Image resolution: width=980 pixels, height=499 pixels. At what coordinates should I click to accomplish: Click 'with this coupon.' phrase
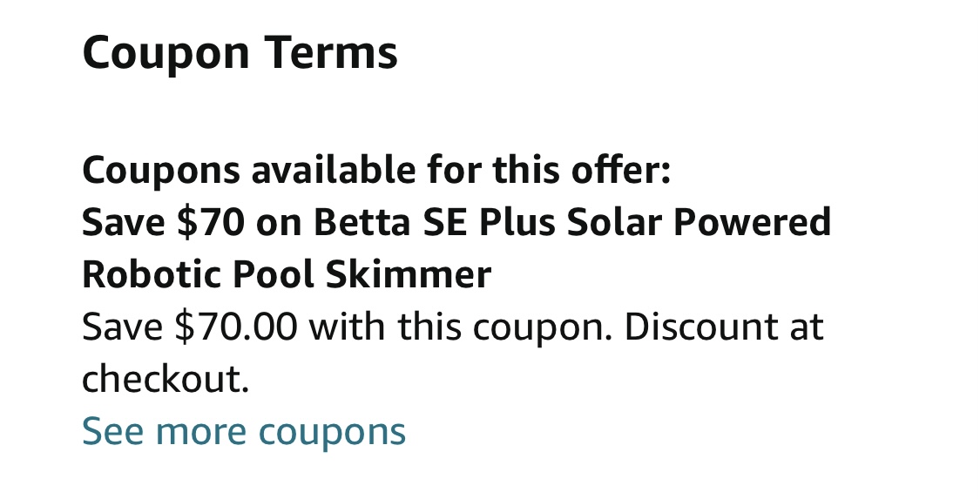(459, 328)
